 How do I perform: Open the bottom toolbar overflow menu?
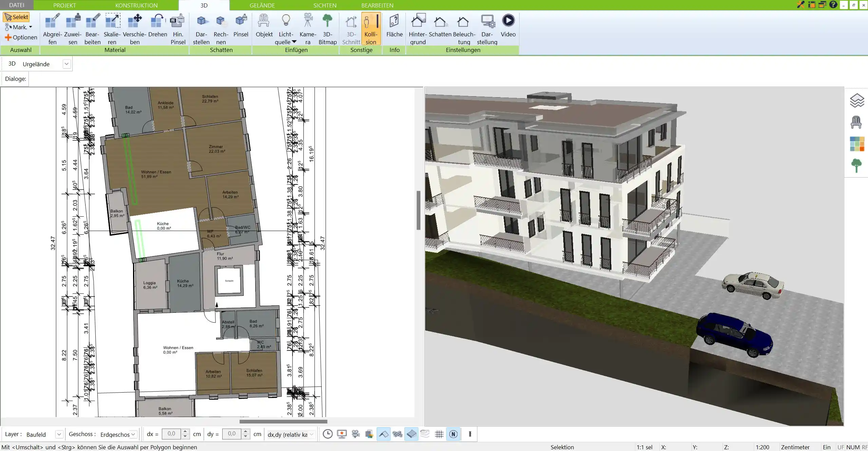tap(470, 434)
